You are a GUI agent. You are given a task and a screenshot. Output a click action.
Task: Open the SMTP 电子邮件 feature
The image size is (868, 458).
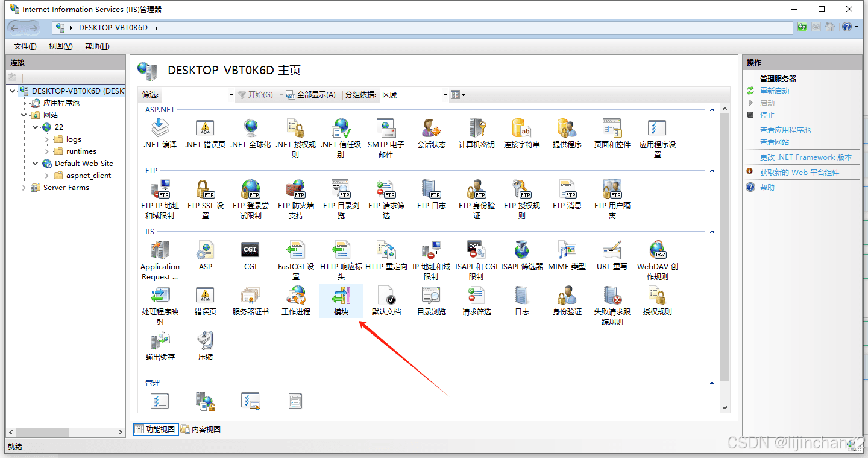click(x=386, y=138)
